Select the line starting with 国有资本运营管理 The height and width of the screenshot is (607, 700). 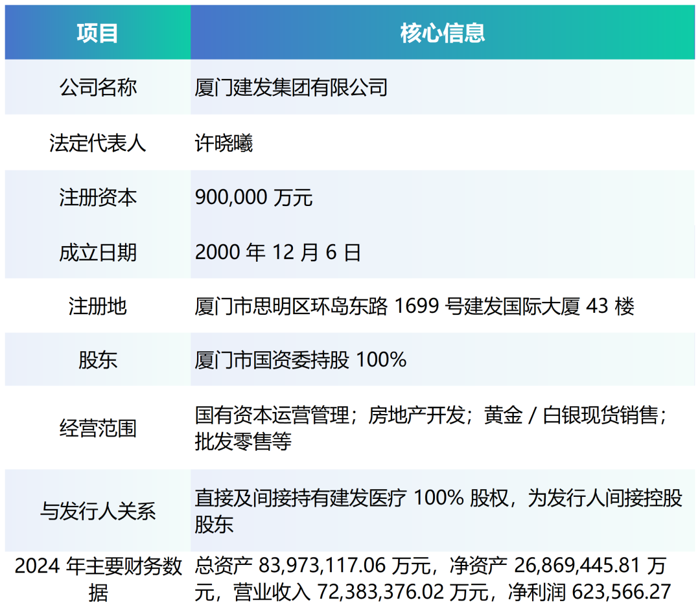[431, 415]
